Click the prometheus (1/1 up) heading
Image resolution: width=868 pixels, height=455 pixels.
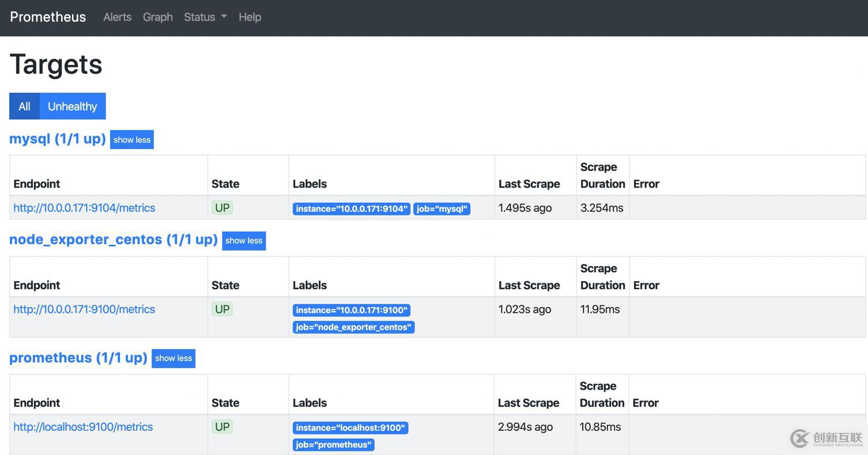(x=78, y=357)
